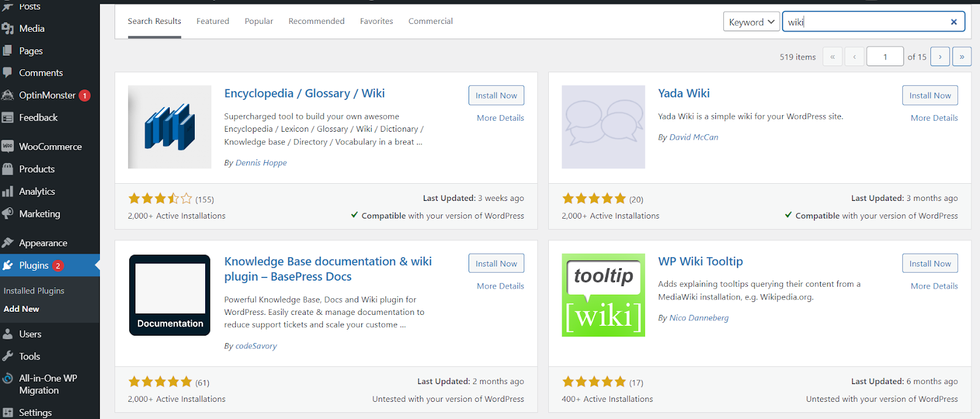Click the Analytics bar chart icon
The image size is (980, 419).
click(x=7, y=192)
